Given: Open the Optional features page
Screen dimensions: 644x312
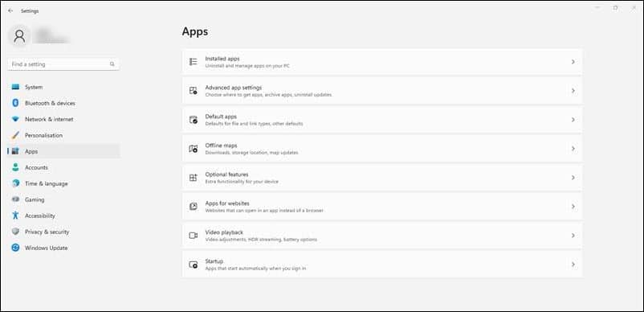Looking at the screenshot, I should (x=382, y=178).
